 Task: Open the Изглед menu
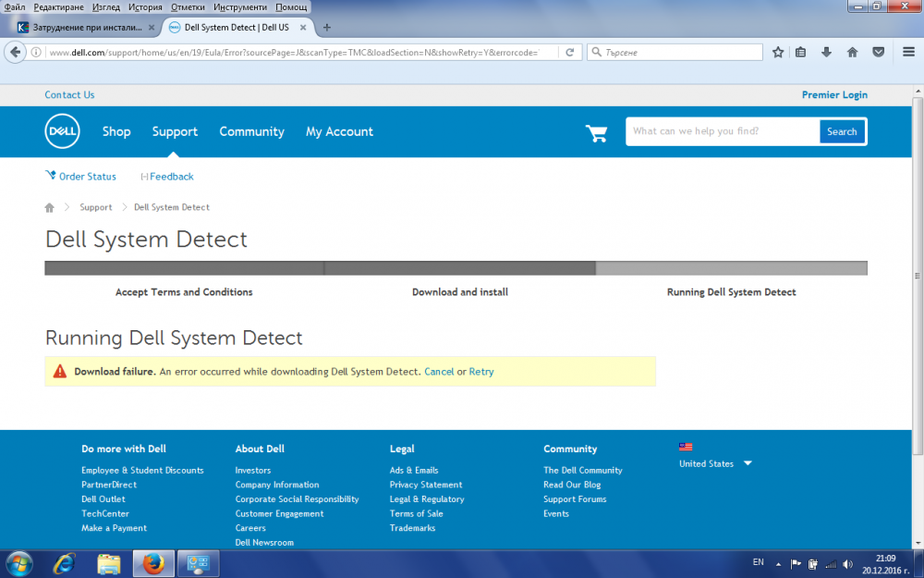click(106, 7)
